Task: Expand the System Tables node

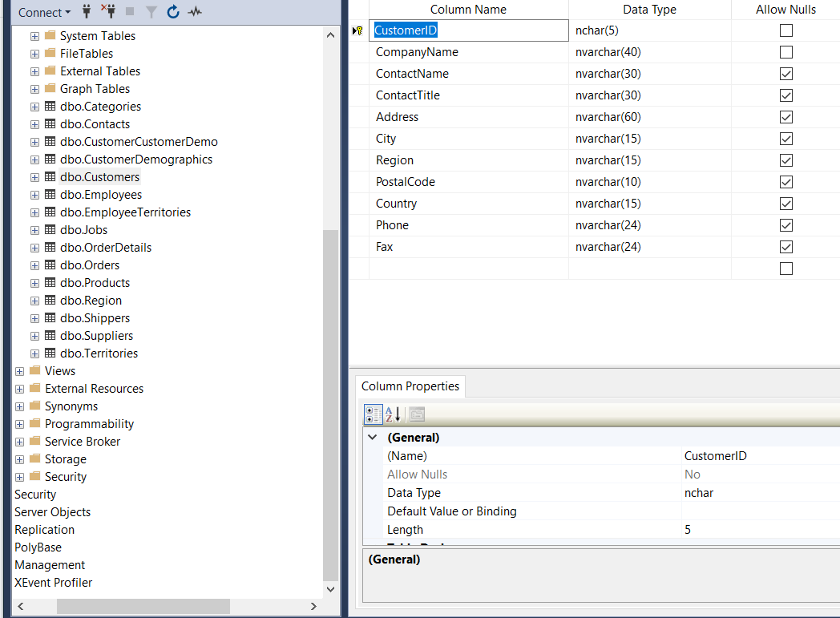Action: coord(34,36)
